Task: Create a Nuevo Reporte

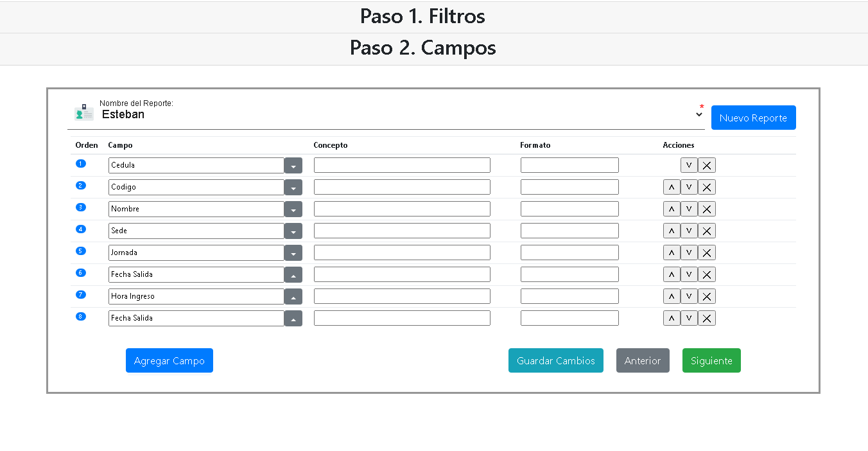Action: tap(753, 118)
